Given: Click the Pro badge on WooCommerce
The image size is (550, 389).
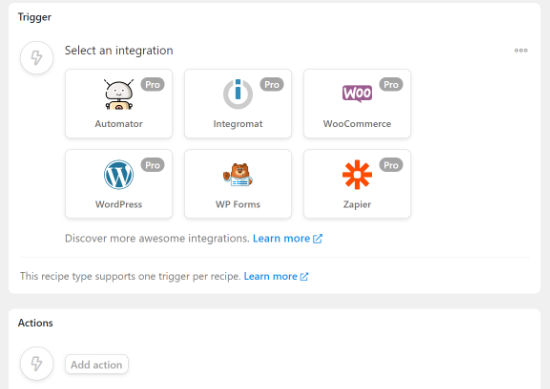Looking at the screenshot, I should click(x=391, y=85).
